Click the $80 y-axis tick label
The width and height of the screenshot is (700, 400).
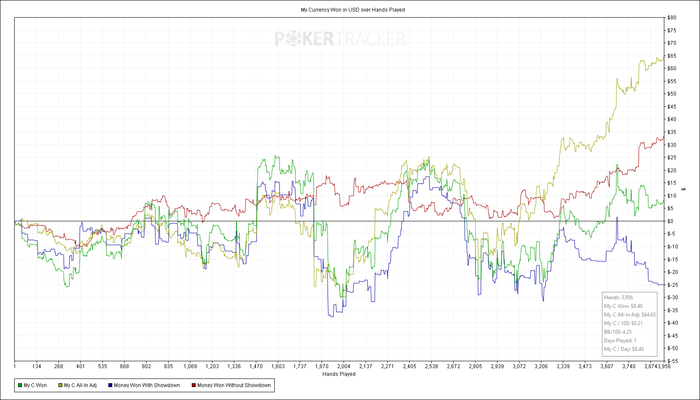[673, 17]
